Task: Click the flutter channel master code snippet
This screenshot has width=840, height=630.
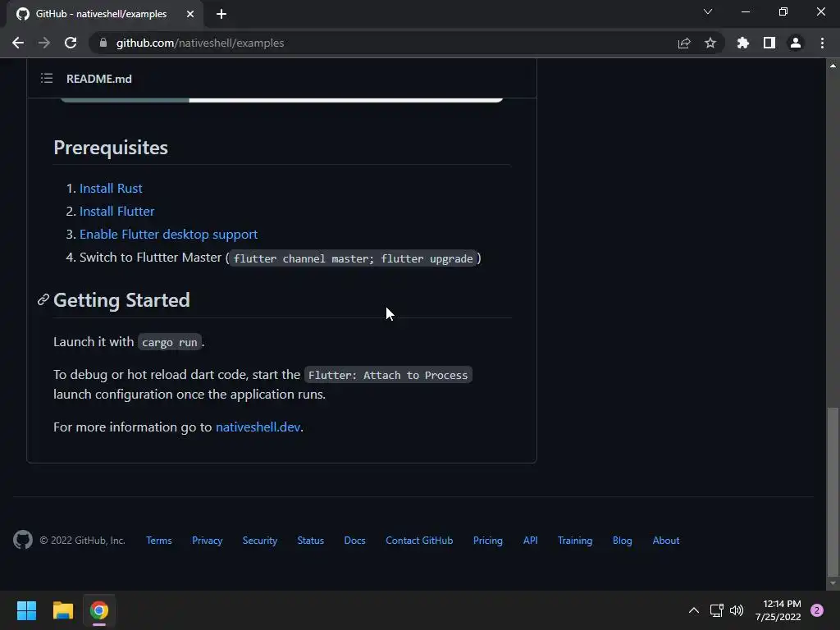Action: point(353,258)
